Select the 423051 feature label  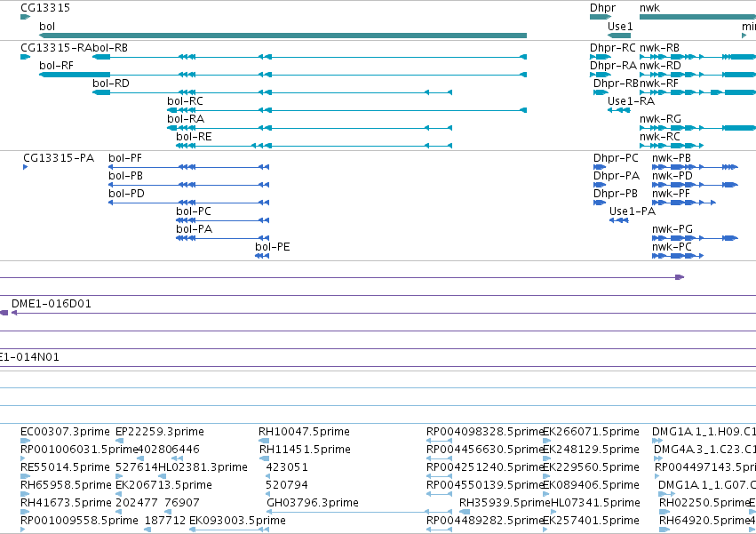tap(287, 467)
